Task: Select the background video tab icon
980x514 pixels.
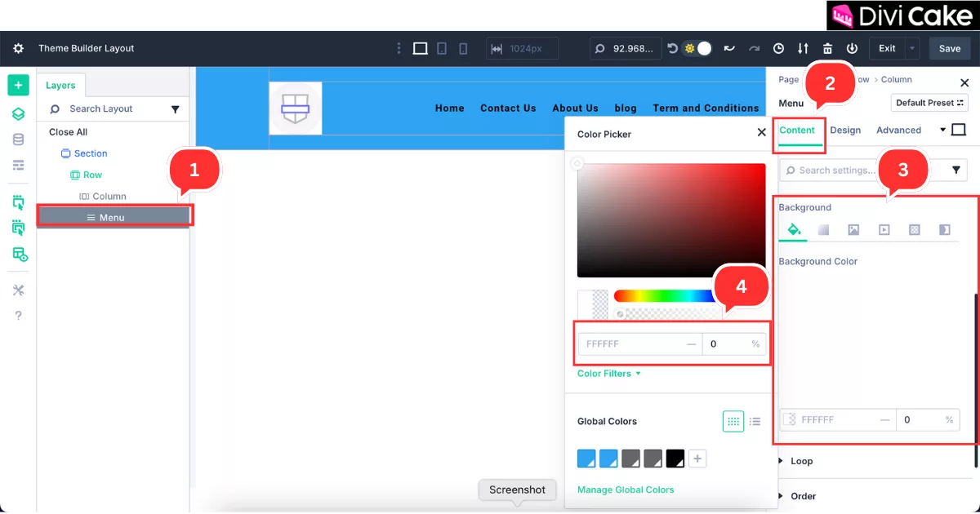Action: click(x=884, y=230)
